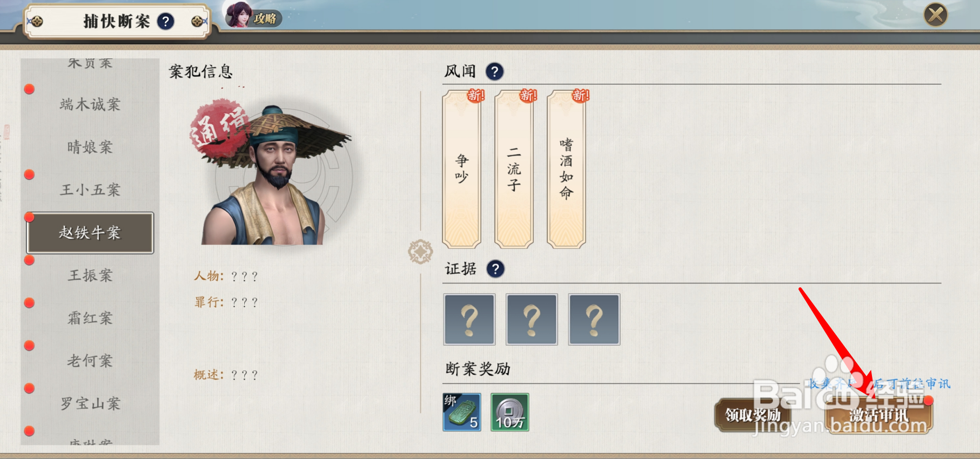This screenshot has width=980, height=459.
Task: Select the second unknown evidence slot
Action: coord(532,319)
